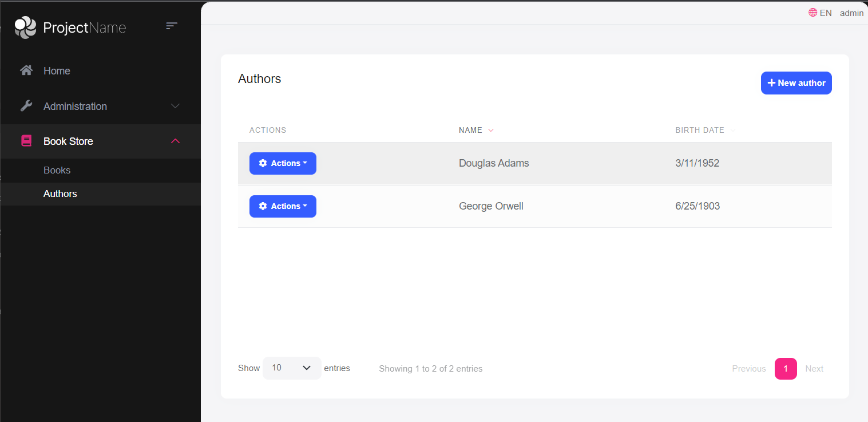The image size is (868, 422).
Task: Sort table by Birth Date column
Action: click(x=700, y=130)
